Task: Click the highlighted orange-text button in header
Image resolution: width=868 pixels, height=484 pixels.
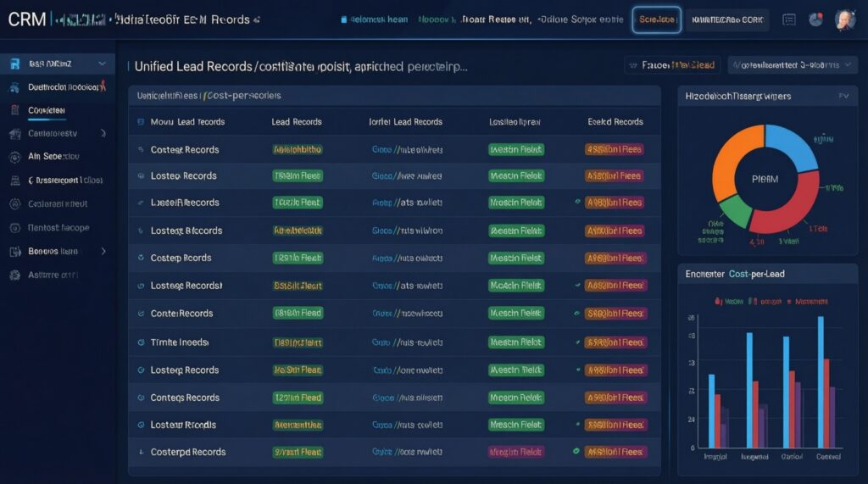Action: tap(656, 19)
